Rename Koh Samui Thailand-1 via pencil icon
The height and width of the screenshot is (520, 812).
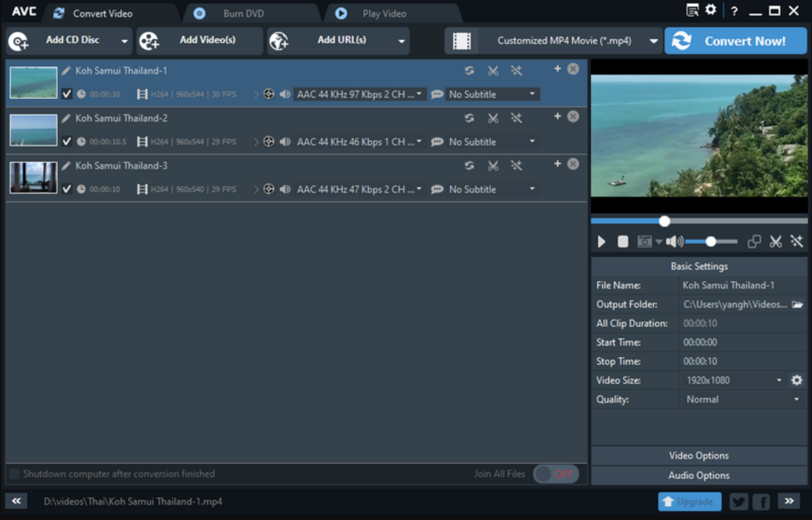tap(65, 71)
